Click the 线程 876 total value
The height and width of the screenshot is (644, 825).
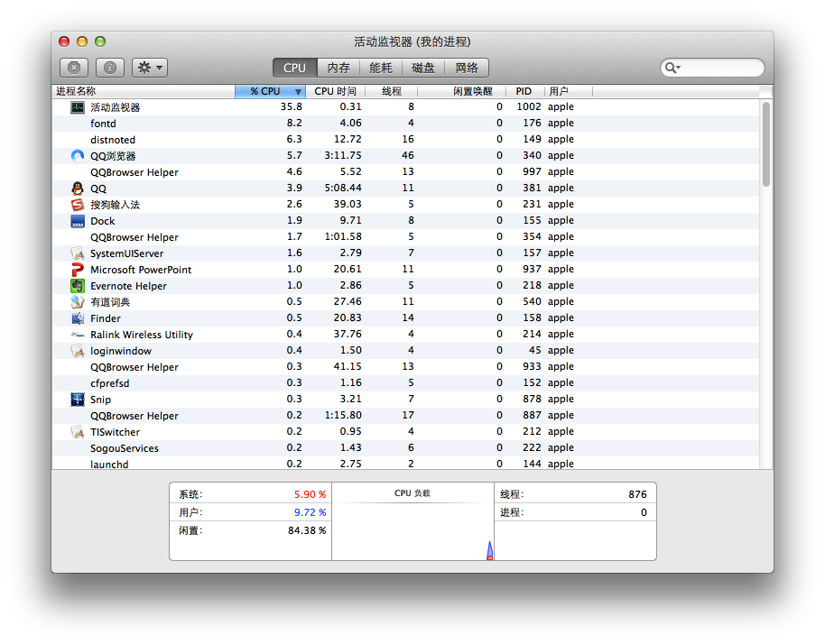637,494
